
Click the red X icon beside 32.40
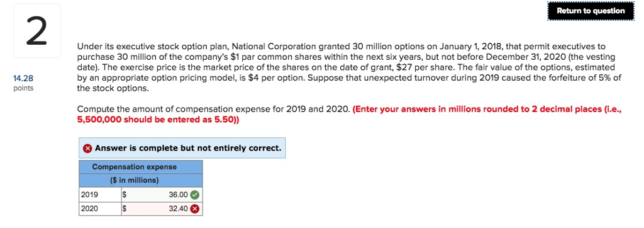click(195, 208)
